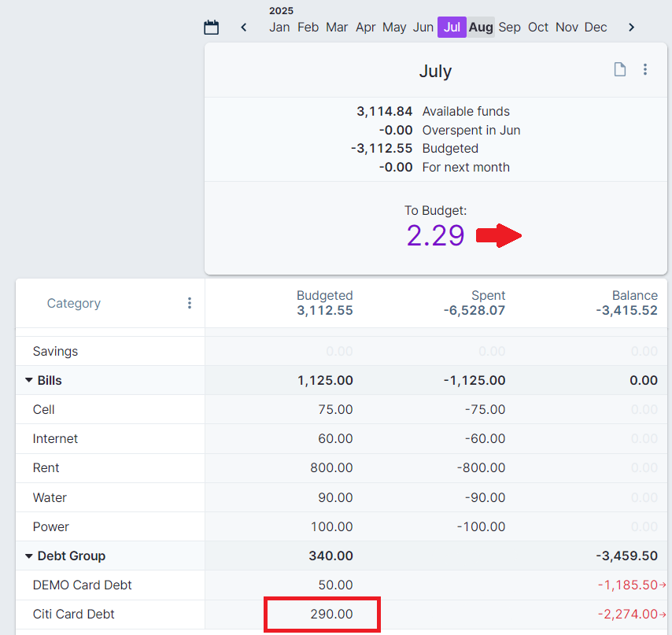Go to previous year with left chevron
Image resolution: width=672 pixels, height=635 pixels.
[x=244, y=28]
